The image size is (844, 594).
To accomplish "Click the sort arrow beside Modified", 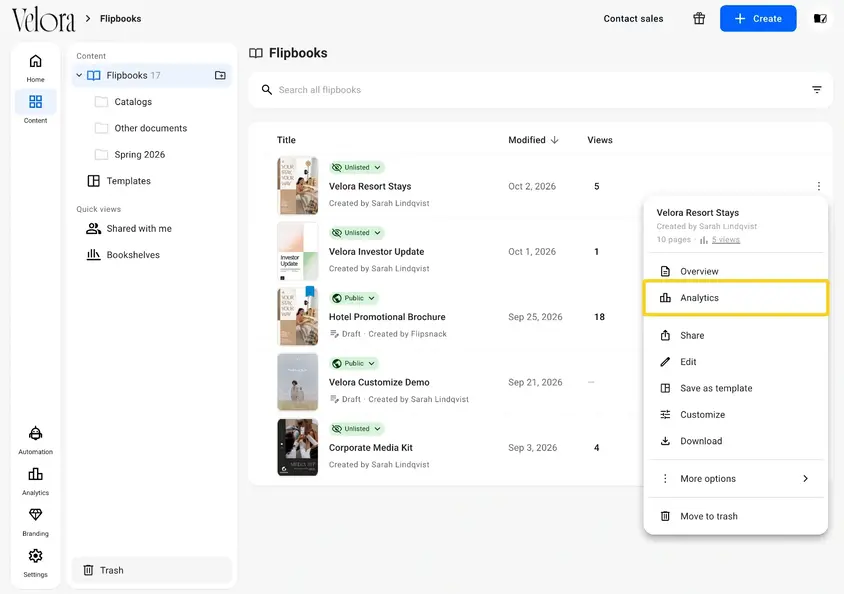I will pos(554,140).
